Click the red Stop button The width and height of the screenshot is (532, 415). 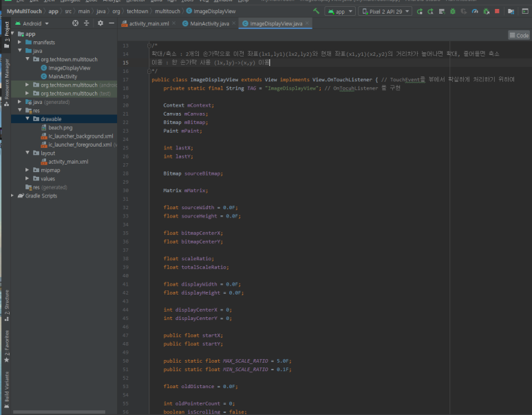tap(497, 12)
